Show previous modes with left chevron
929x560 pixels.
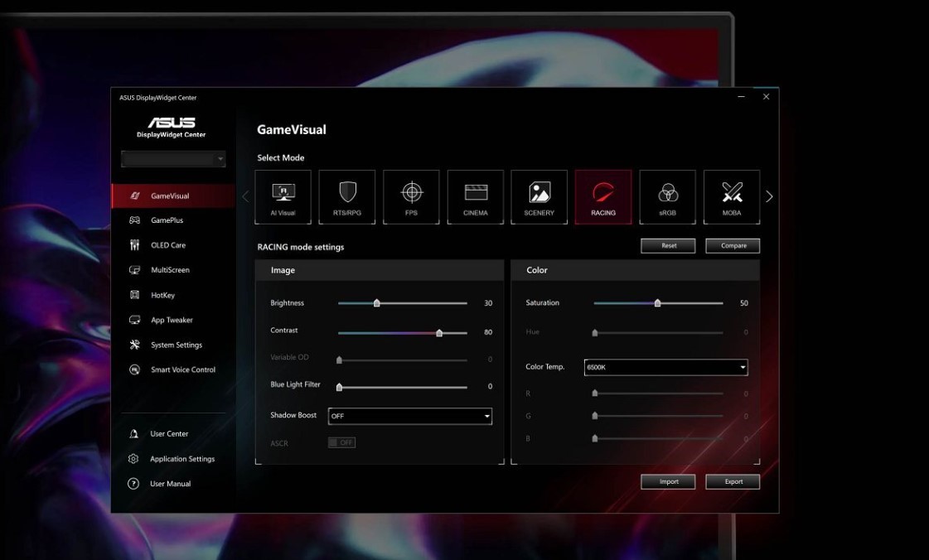(x=246, y=196)
